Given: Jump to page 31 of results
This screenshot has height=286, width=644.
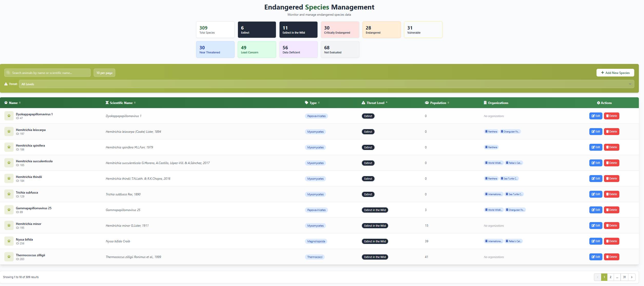Looking at the screenshot, I should [624, 277].
